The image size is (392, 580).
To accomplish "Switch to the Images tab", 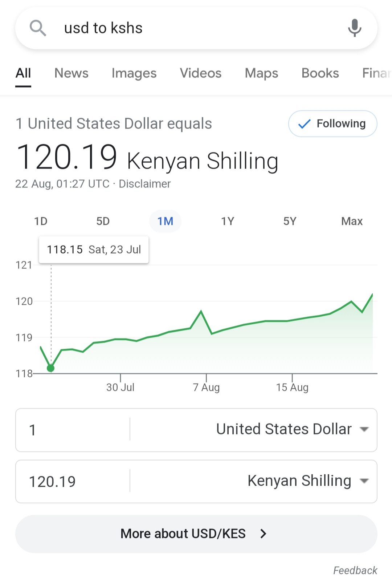I will [134, 73].
